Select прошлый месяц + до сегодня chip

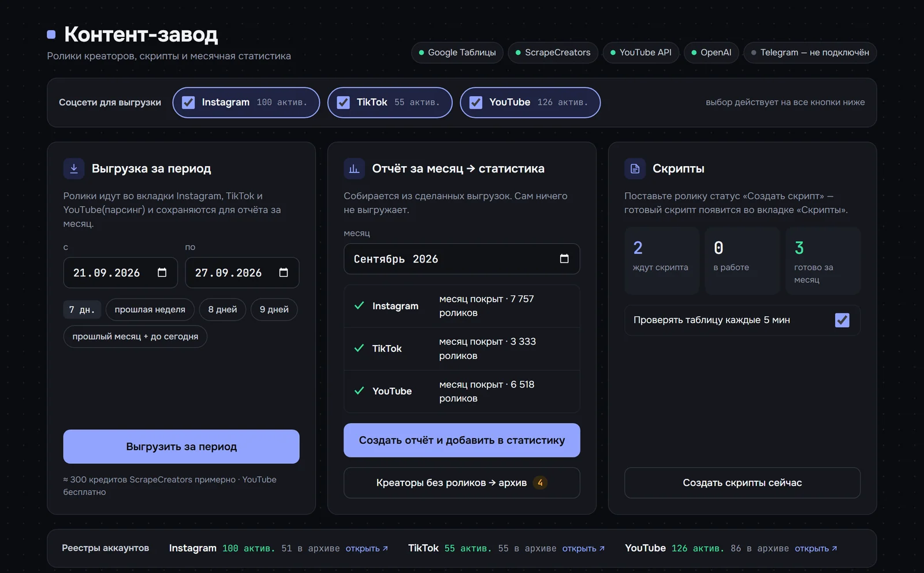135,336
